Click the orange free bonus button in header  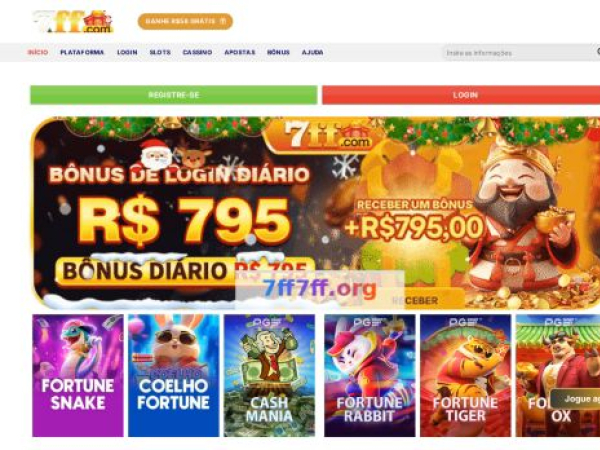(x=185, y=21)
